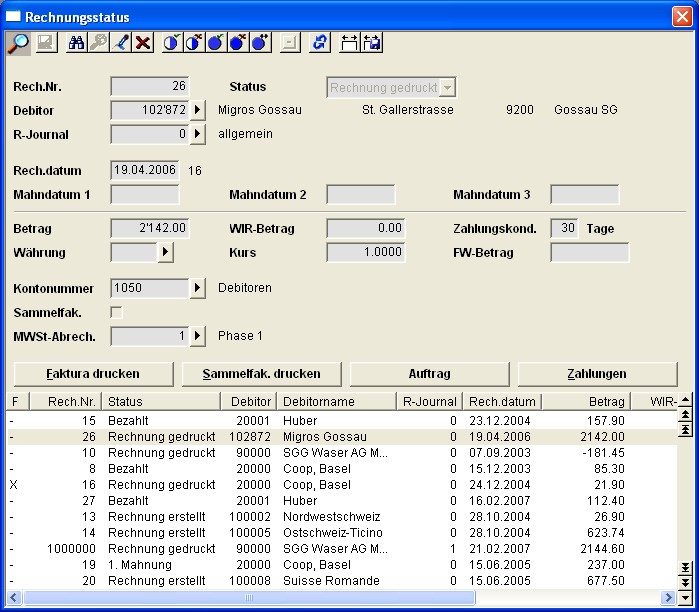Open 'Zahlungen' button
Viewport: 699px width, 612px height.
coord(597,374)
